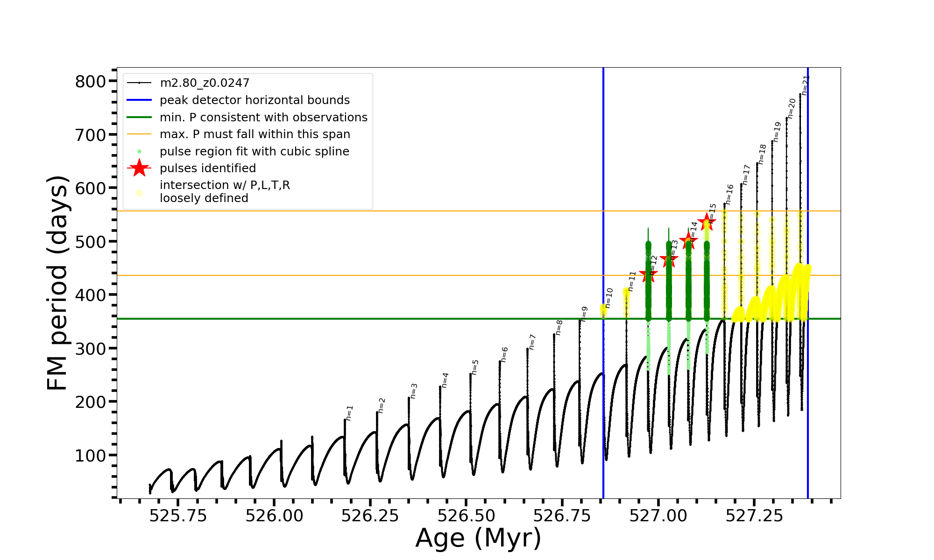This screenshot has width=934, height=560.
Task: Click the x-axis tick label 527.00
Action: 658,516
